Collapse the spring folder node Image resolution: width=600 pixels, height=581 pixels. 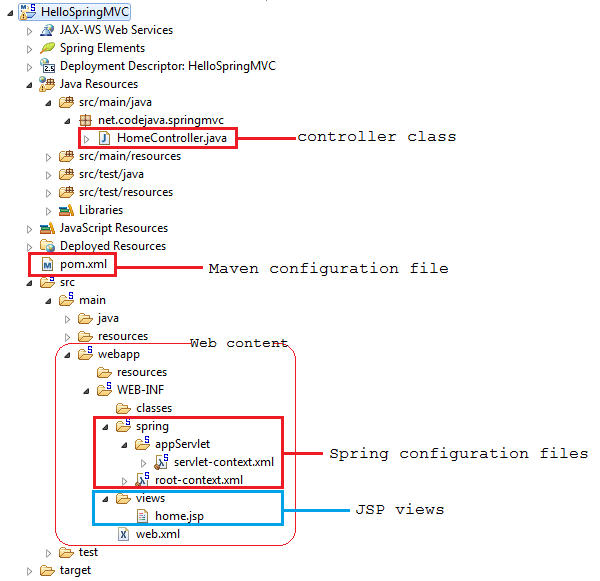tap(106, 427)
